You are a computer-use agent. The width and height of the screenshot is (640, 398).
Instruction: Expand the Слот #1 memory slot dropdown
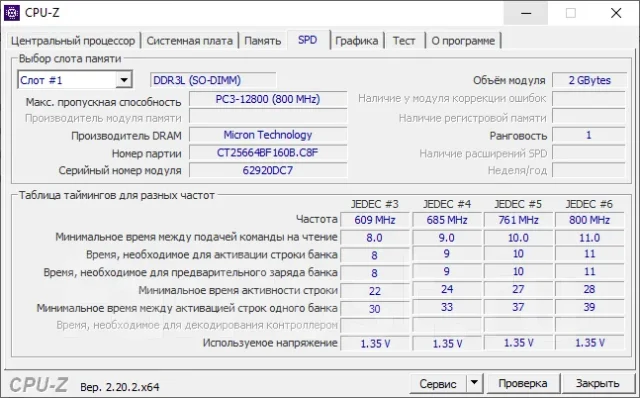[124, 80]
